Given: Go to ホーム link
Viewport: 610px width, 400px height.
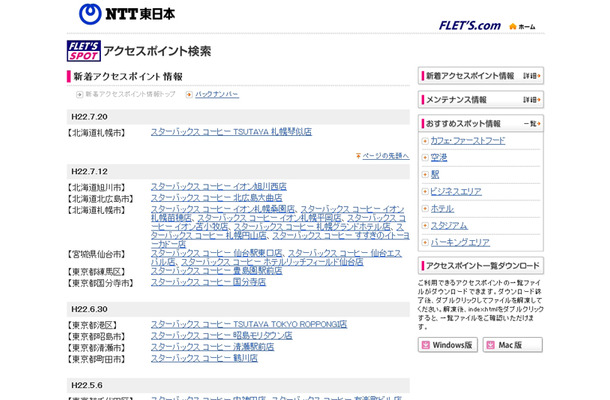Looking at the screenshot, I should pyautogui.click(x=527, y=27).
